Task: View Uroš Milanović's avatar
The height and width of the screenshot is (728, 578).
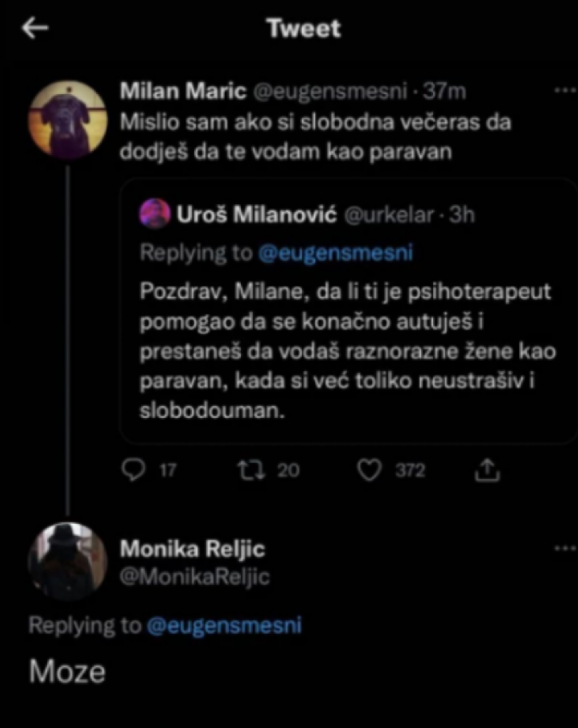Action: [156, 215]
